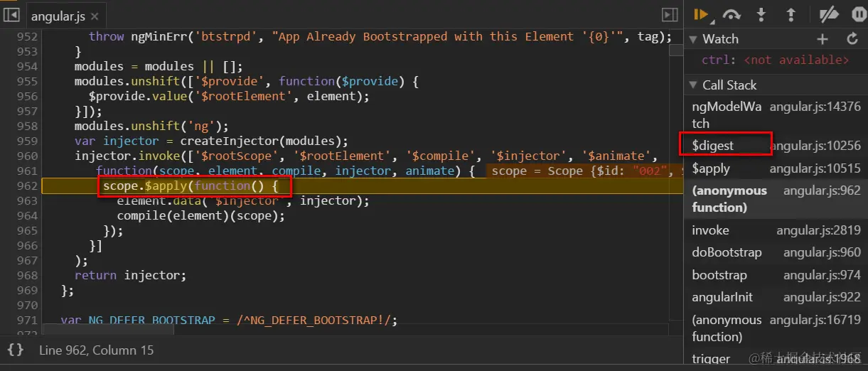Hide the debugger sidebar pane

pos(670,14)
